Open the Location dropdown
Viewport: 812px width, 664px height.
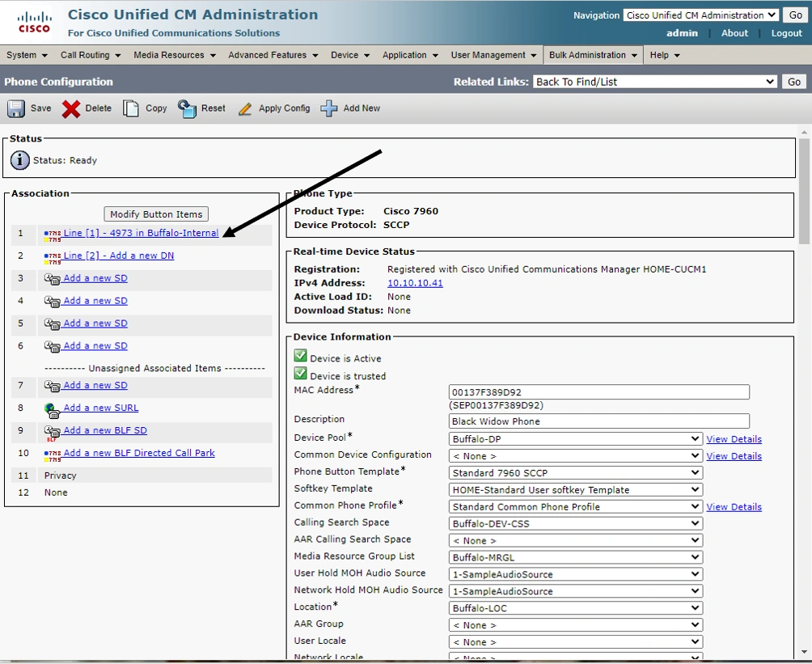(x=575, y=608)
